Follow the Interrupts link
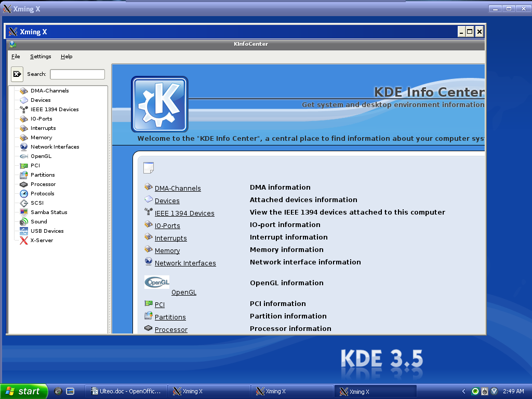 [x=170, y=238]
